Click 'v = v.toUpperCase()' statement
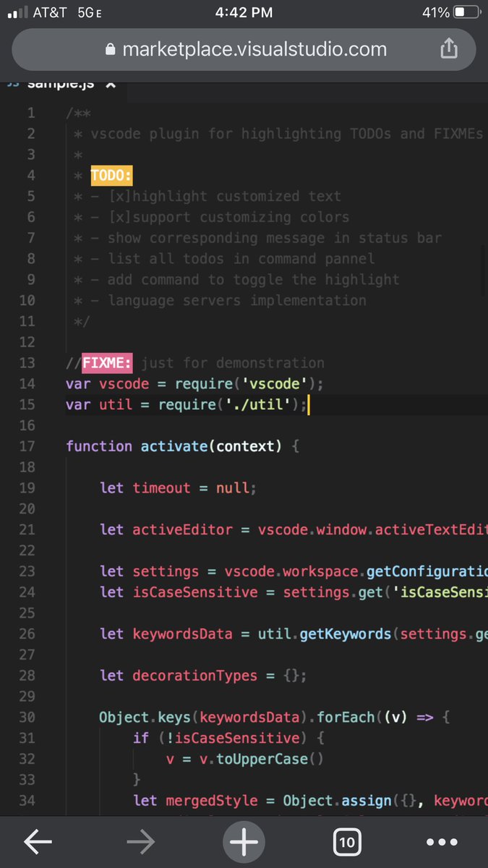The width and height of the screenshot is (488, 868). click(x=244, y=759)
